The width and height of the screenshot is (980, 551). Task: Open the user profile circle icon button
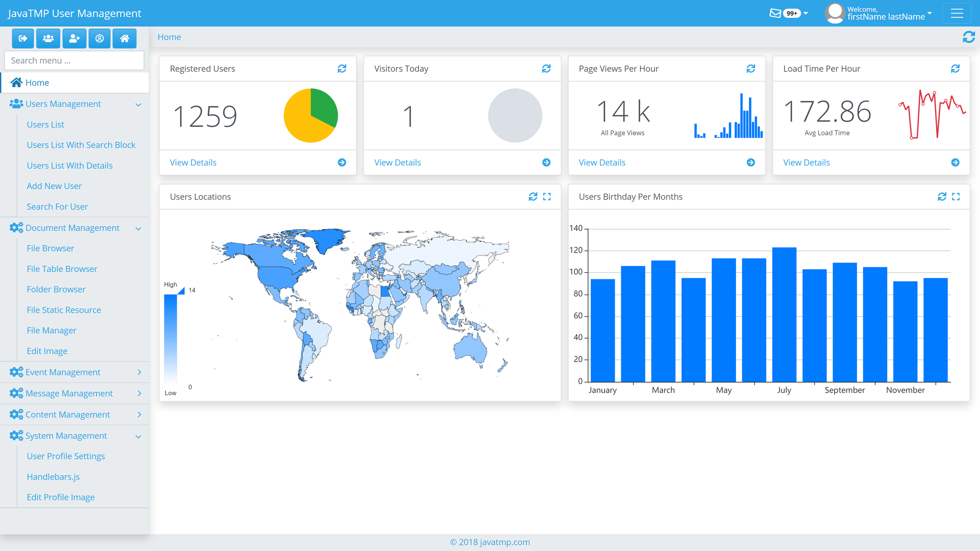[x=100, y=38]
